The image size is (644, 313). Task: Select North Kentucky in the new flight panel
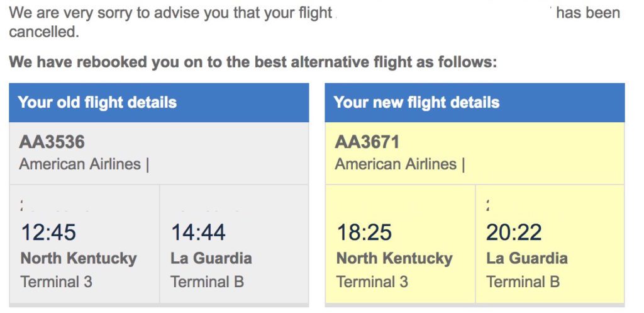coord(394,258)
